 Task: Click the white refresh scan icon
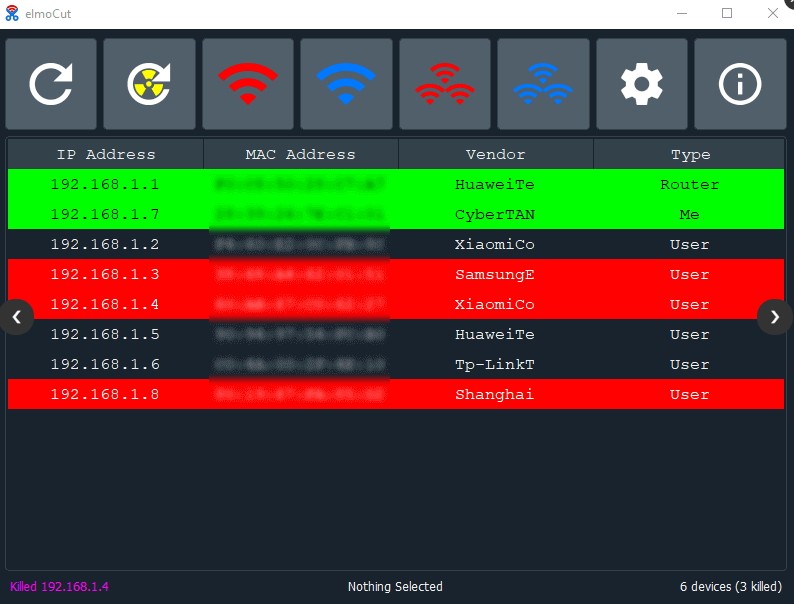pyautogui.click(x=51, y=84)
